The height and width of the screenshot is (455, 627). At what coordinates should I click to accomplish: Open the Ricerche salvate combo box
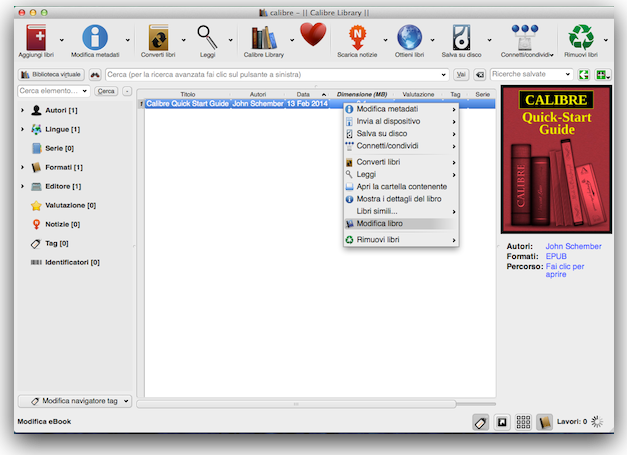[531, 74]
